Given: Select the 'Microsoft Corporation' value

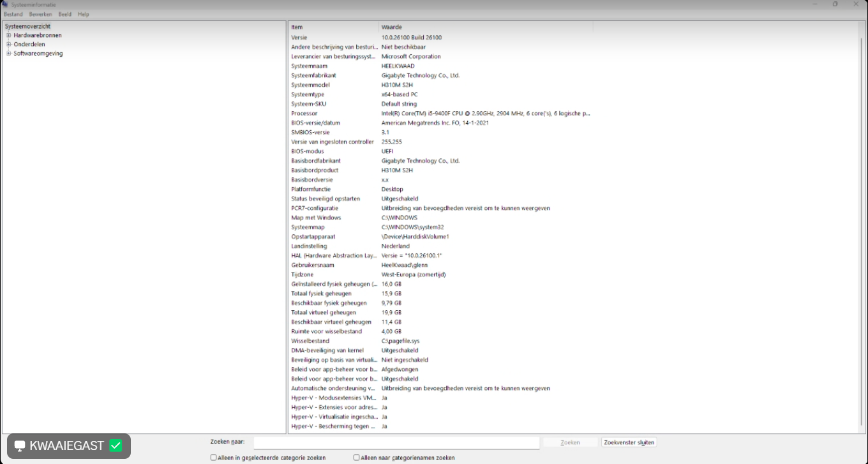Looking at the screenshot, I should tap(411, 57).
